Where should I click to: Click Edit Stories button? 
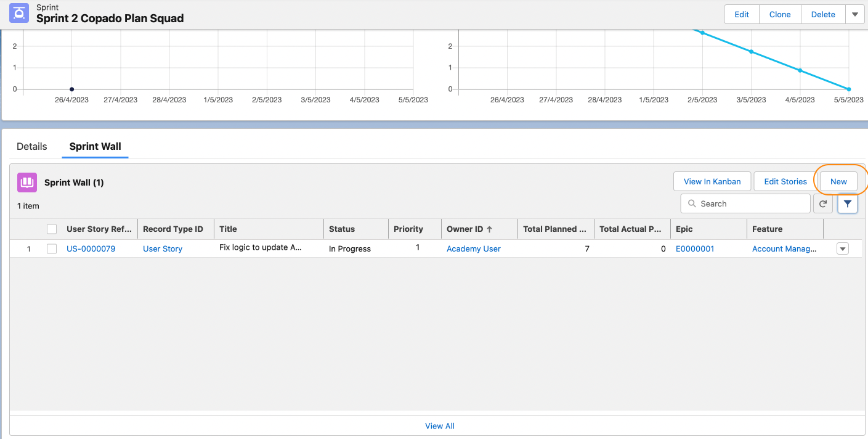pos(785,181)
